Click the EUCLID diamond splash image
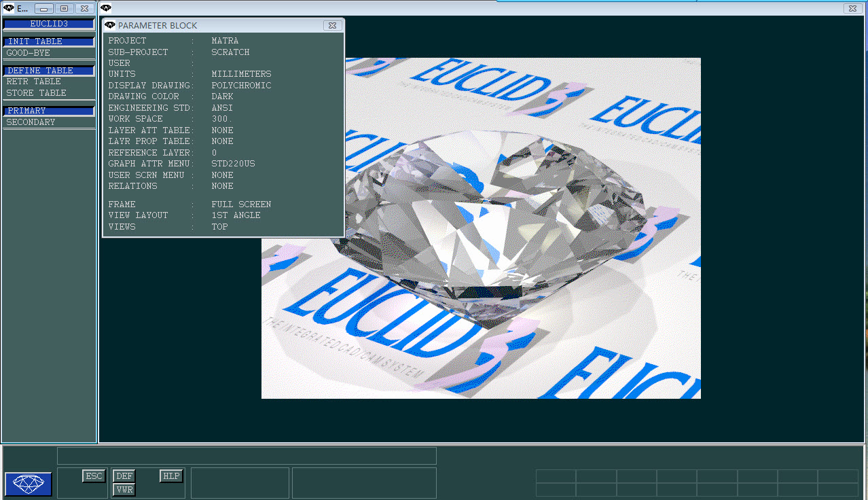The width and height of the screenshot is (868, 500). click(x=481, y=228)
